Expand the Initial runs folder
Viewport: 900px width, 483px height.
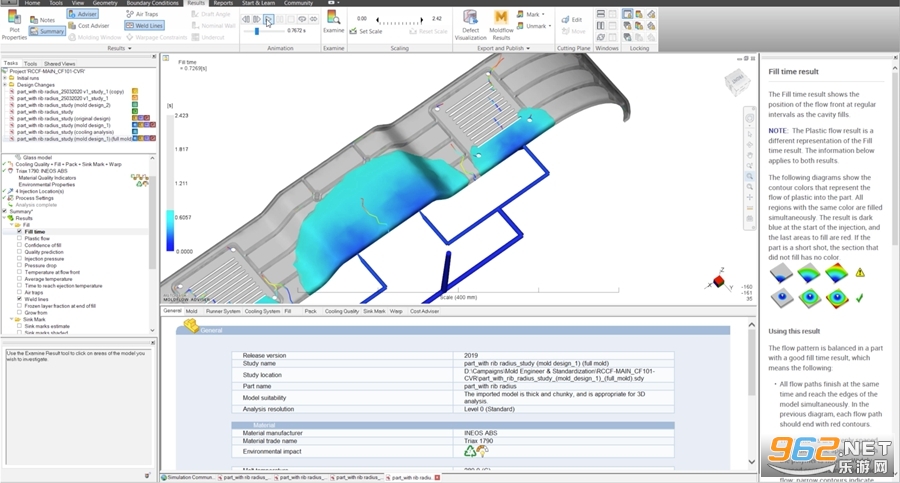(5, 78)
